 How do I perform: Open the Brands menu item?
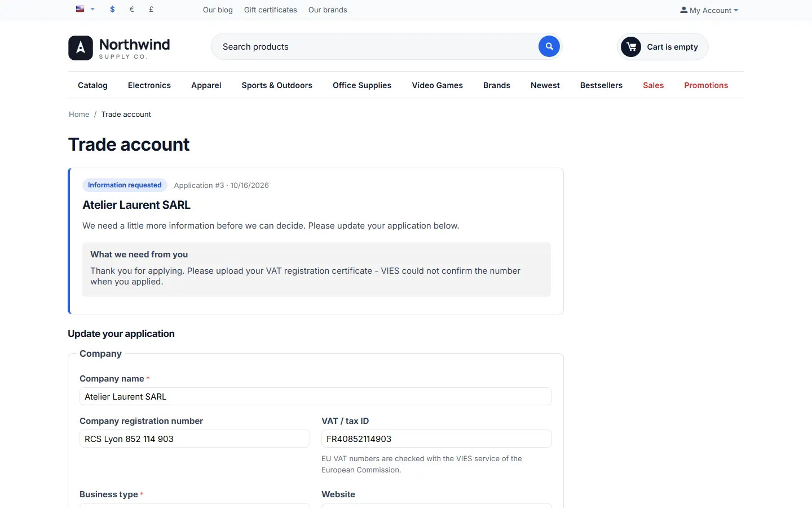tap(497, 85)
